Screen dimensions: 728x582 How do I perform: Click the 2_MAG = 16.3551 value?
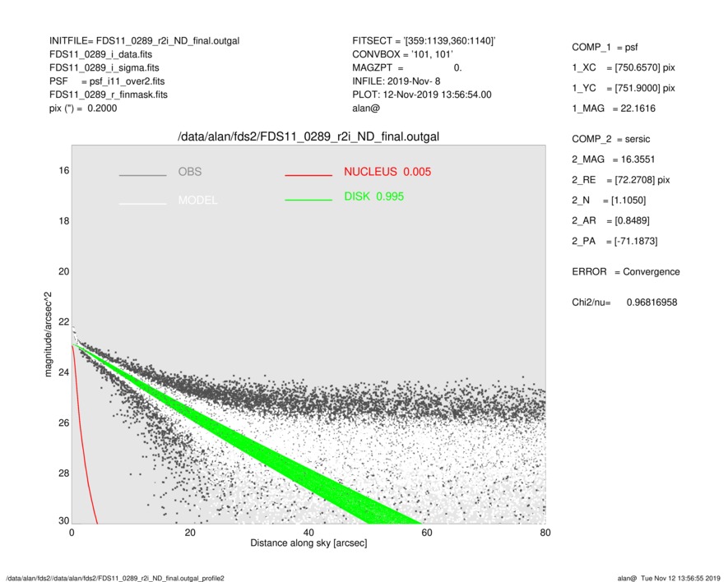click(x=613, y=159)
